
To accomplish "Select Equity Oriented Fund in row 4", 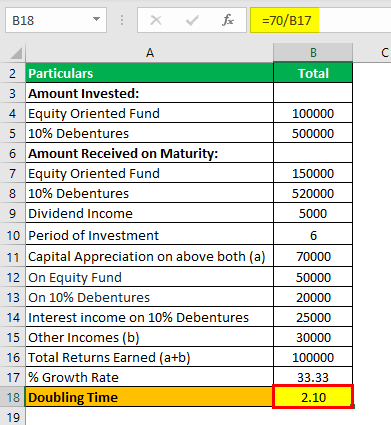I will point(149,113).
